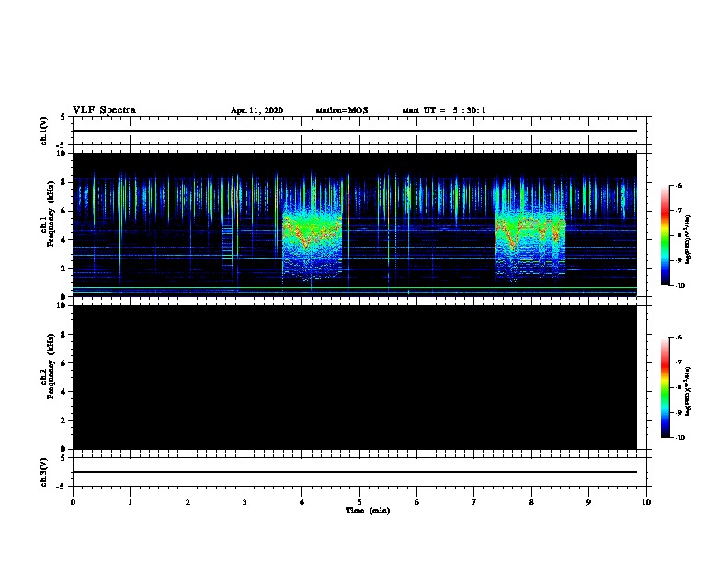Click the "8" kHz tick on ch.1 frequency axis
Screen dimensions: 728x563
click(63, 182)
